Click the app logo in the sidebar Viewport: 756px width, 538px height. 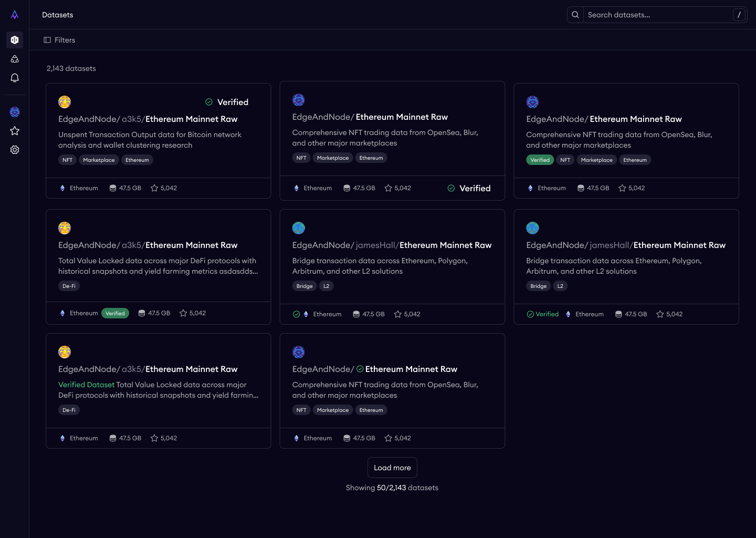[x=15, y=15]
